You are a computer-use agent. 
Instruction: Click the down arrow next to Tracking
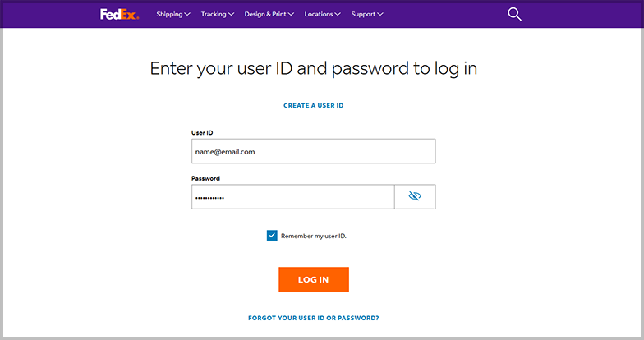coord(232,14)
